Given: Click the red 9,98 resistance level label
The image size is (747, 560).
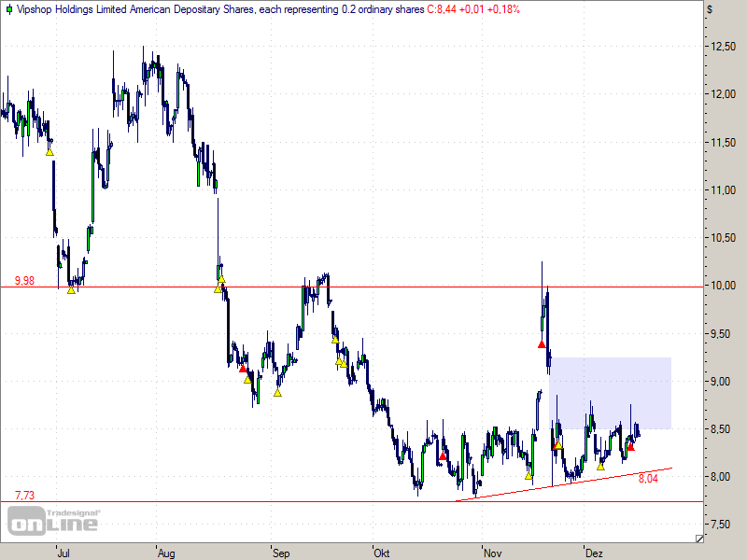Looking at the screenshot, I should point(24,280).
